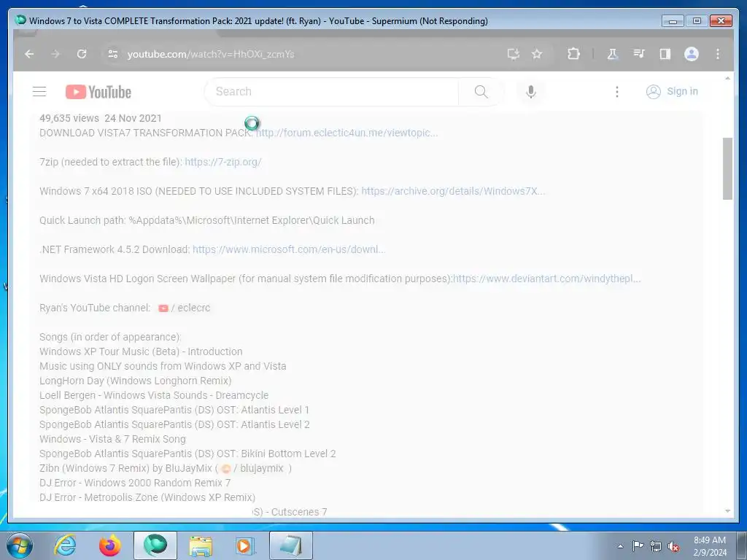The height and width of the screenshot is (560, 747).
Task: Click the YouTube search magnifier button
Action: point(481,91)
